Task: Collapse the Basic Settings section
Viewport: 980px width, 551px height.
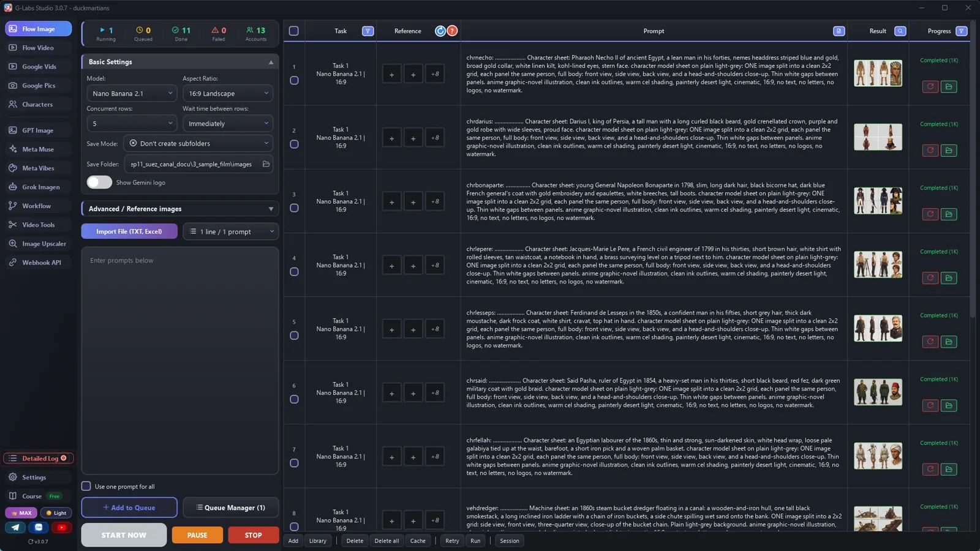Action: pos(180,62)
